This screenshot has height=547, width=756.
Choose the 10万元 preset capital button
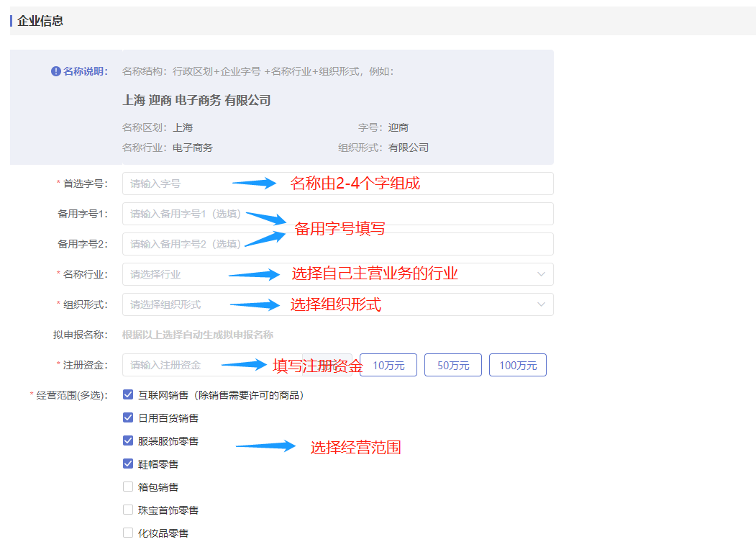point(388,365)
